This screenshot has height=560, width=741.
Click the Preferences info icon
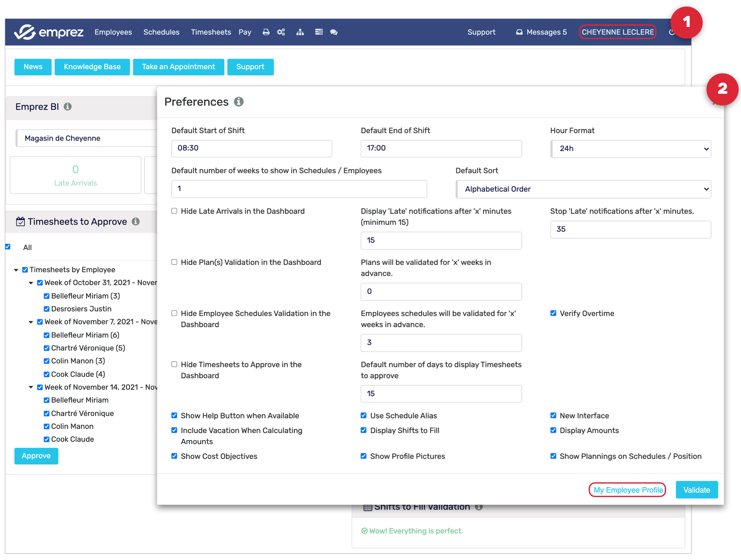click(238, 102)
